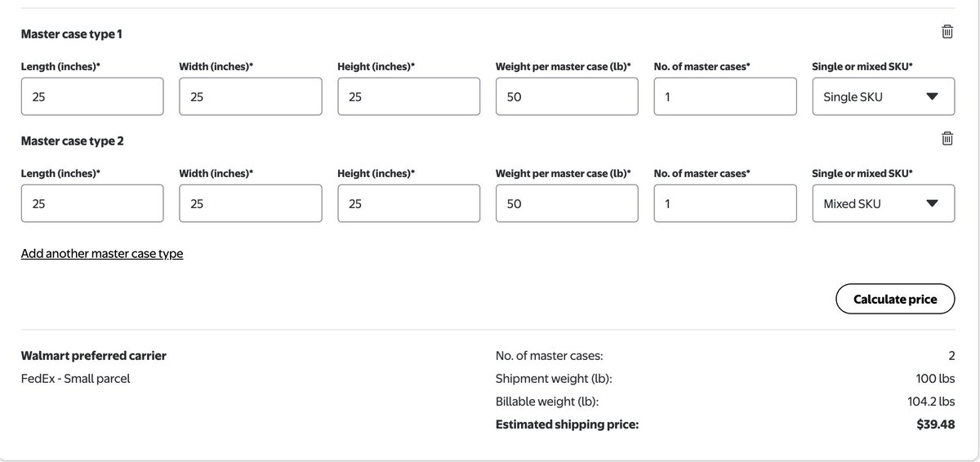Open the Mixed SKU dropdown

(883, 203)
